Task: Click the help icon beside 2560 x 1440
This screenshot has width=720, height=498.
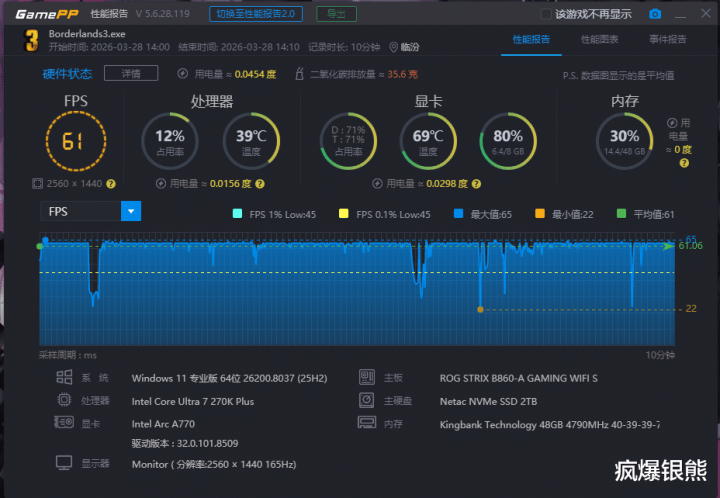Action: [x=111, y=184]
